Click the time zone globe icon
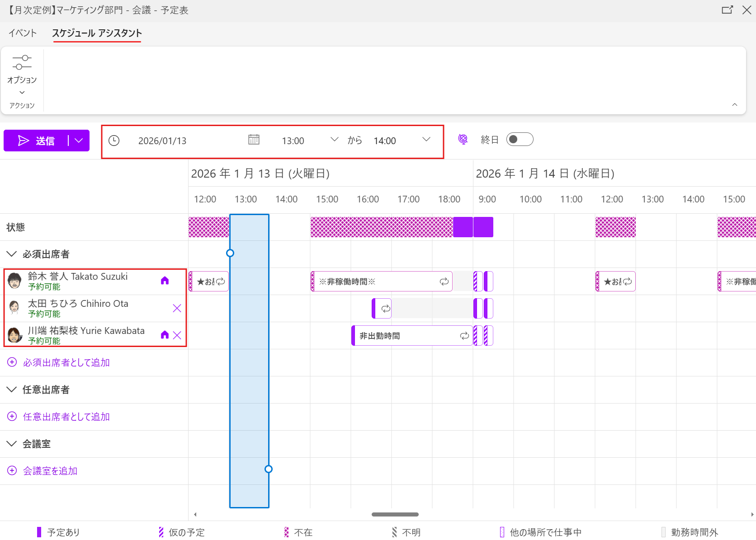Image resolution: width=756 pixels, height=540 pixels. pos(463,140)
